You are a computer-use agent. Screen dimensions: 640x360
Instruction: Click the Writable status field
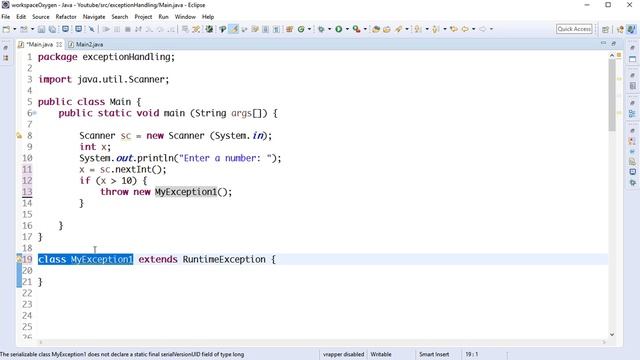tap(381, 354)
